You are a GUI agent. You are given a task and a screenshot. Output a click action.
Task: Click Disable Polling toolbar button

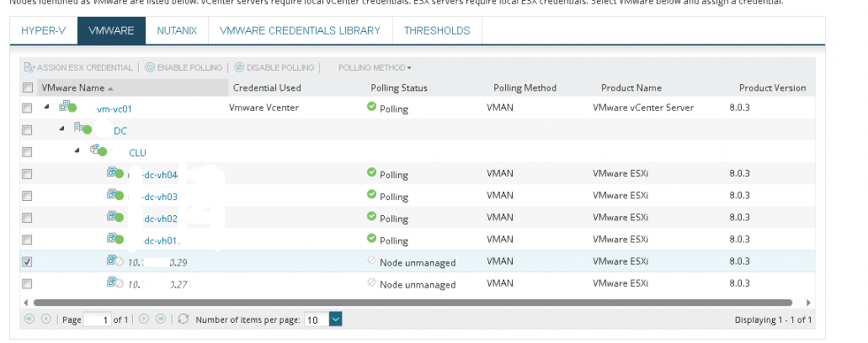(274, 67)
